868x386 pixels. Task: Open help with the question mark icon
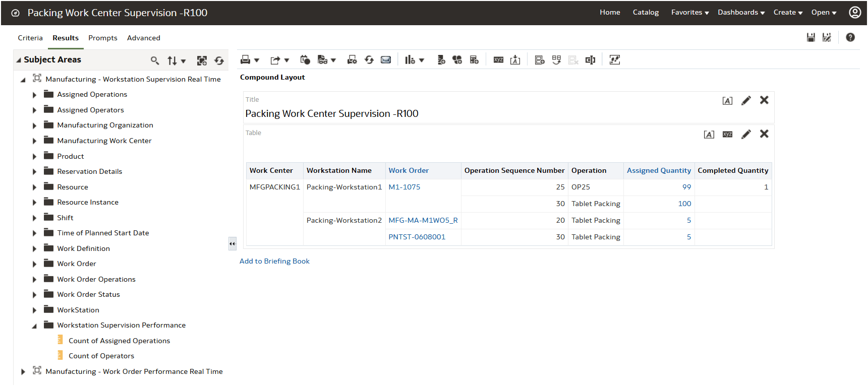(850, 37)
